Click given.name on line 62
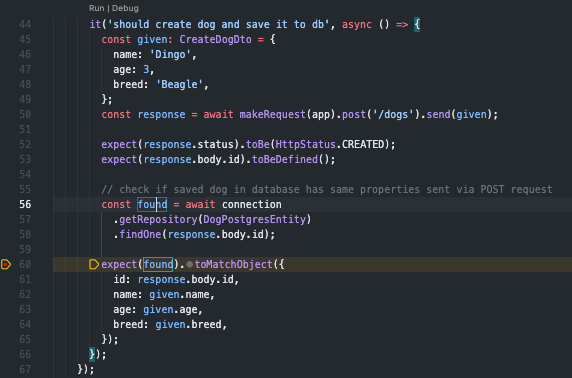Screen dimensions: 572x378 tap(179, 294)
